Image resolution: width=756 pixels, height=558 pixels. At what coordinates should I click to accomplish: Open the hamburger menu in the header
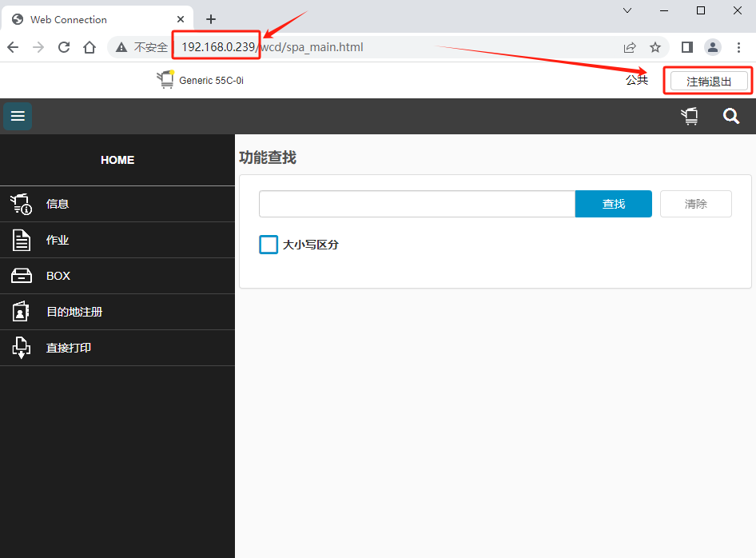pos(18,116)
